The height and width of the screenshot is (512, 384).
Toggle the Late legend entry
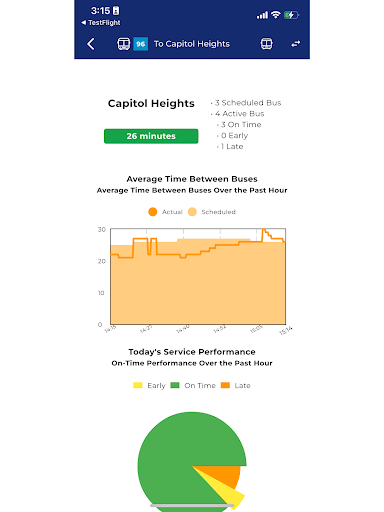[x=236, y=385]
